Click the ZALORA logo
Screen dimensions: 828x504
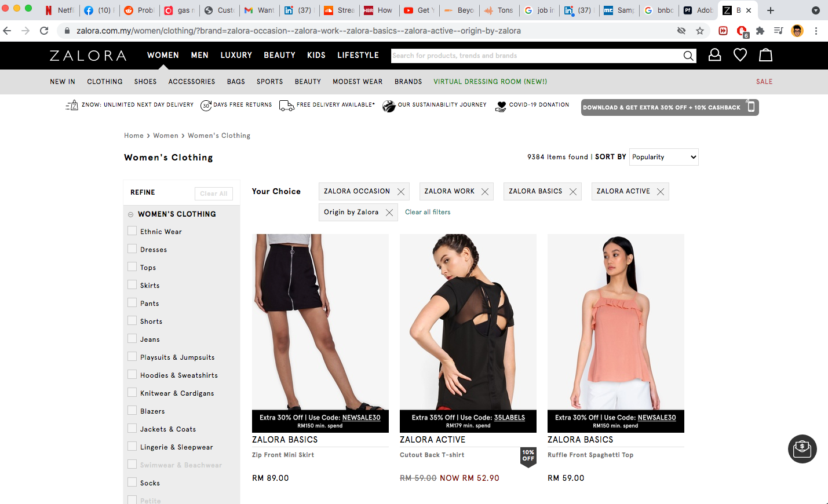(x=88, y=56)
